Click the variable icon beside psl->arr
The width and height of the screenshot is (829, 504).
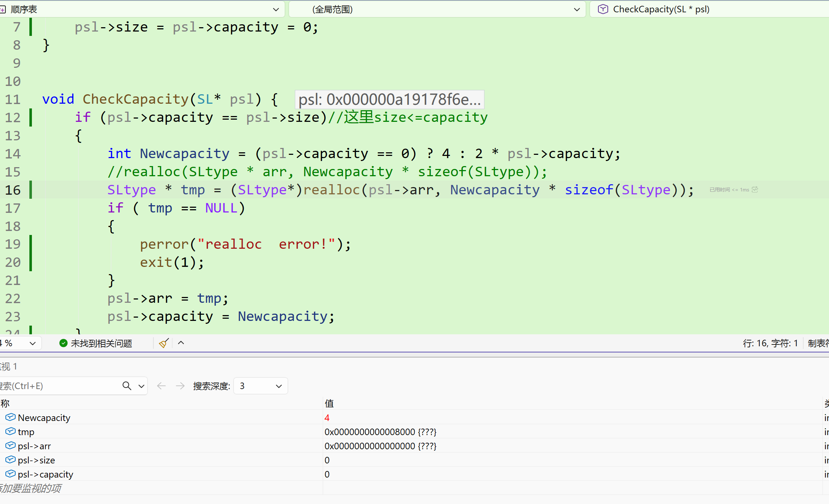tap(11, 446)
